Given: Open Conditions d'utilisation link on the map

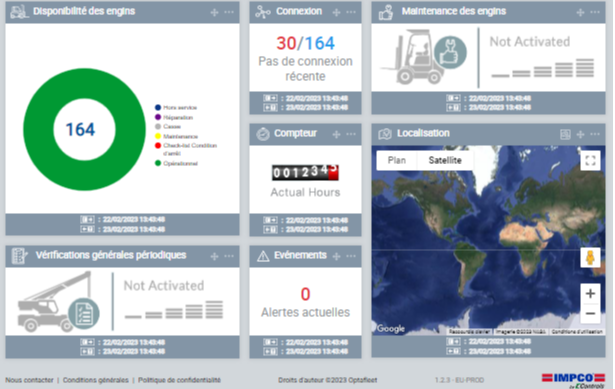Looking at the screenshot, I should (x=577, y=332).
